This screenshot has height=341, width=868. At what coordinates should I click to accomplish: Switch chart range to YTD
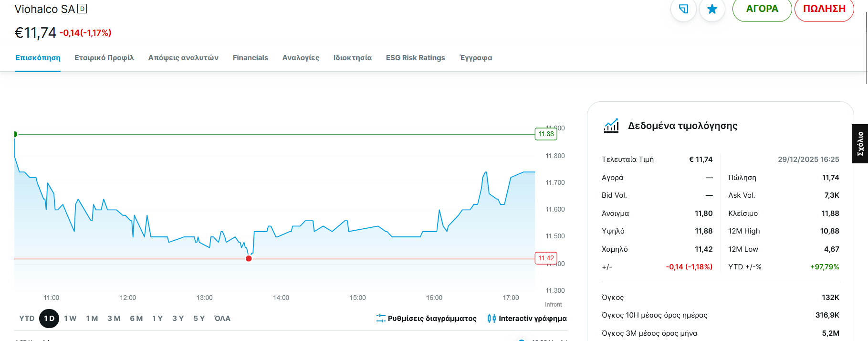pos(27,319)
